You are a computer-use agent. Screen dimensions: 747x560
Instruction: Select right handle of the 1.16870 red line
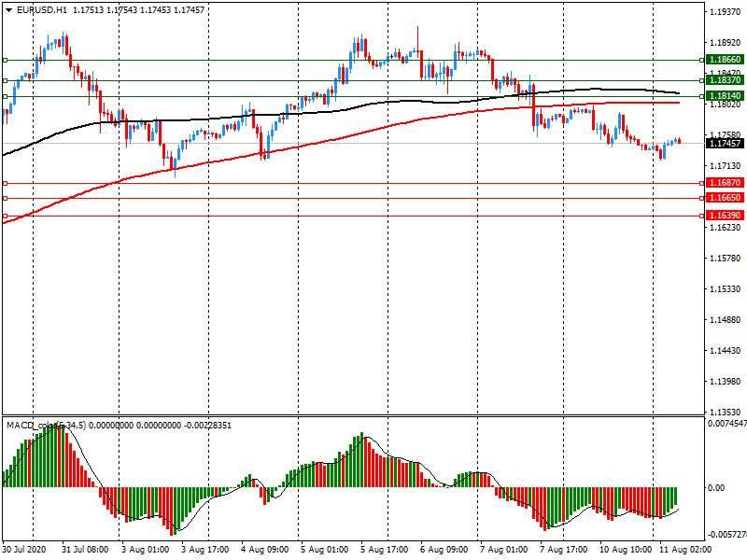click(x=702, y=183)
